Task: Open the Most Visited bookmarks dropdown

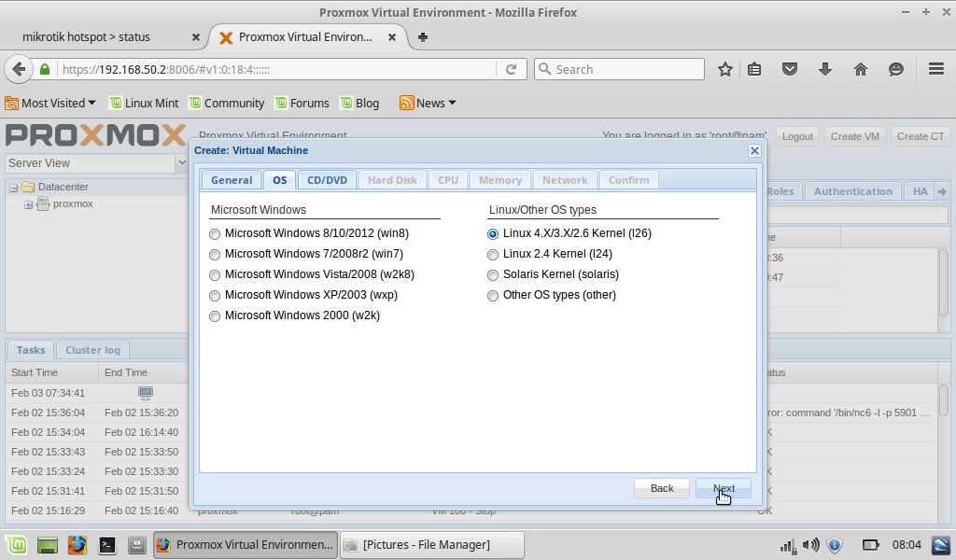Action: click(x=50, y=103)
